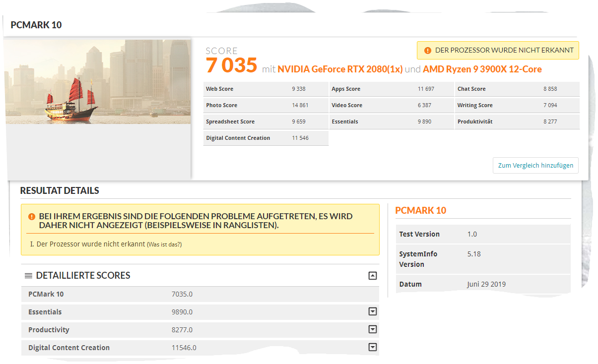
Task: Select Photo Score value 14 861
Action: (x=300, y=106)
